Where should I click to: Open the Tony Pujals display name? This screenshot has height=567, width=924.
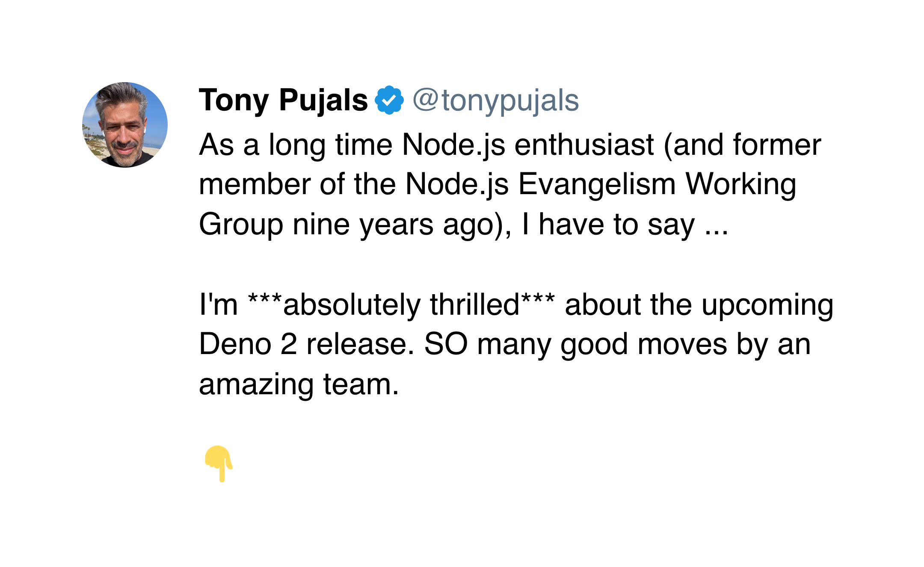283,101
